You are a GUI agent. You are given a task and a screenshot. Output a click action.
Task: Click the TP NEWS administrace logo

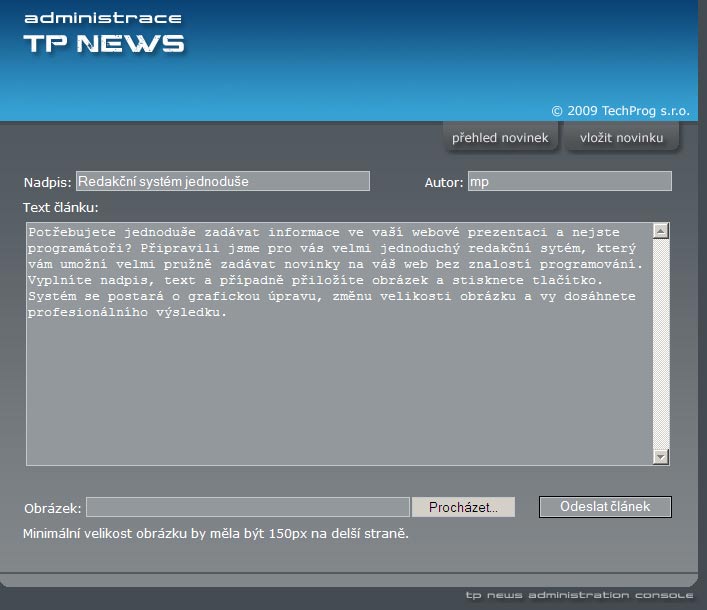click(104, 33)
